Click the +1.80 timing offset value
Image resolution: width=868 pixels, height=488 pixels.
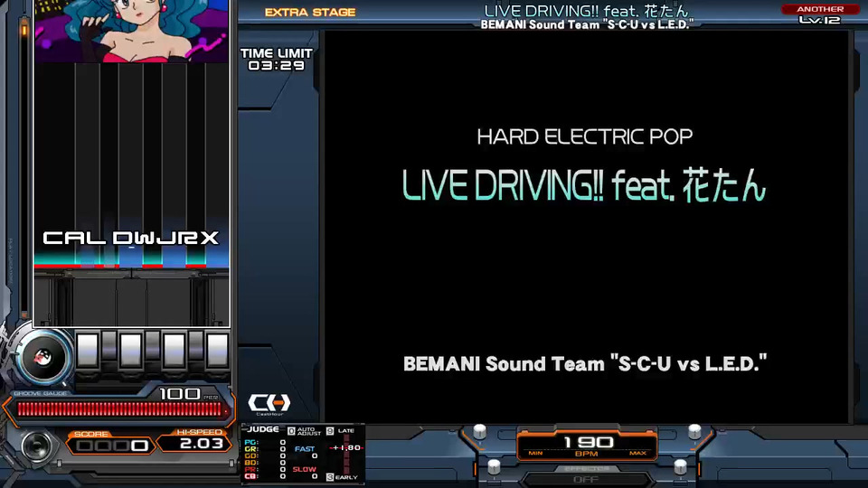point(346,447)
